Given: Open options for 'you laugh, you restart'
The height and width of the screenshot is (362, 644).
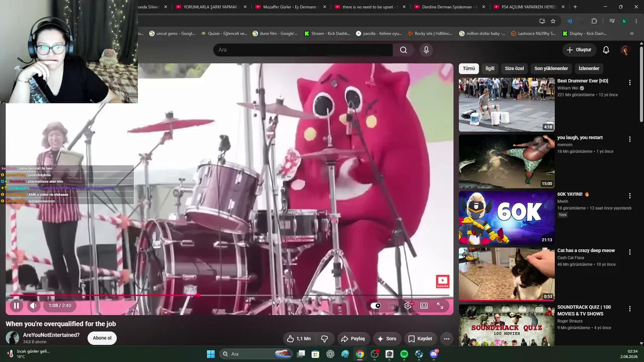Looking at the screenshot, I should 629,139.
